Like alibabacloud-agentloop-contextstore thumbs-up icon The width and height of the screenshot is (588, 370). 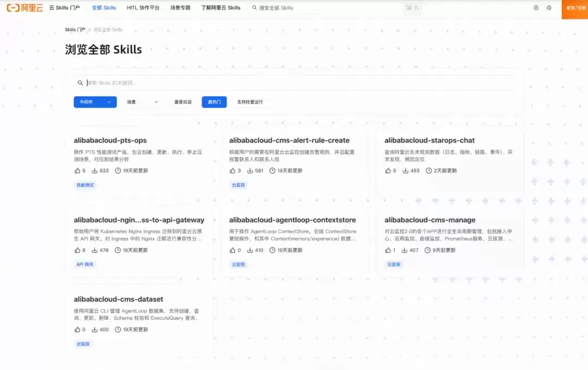click(x=232, y=250)
